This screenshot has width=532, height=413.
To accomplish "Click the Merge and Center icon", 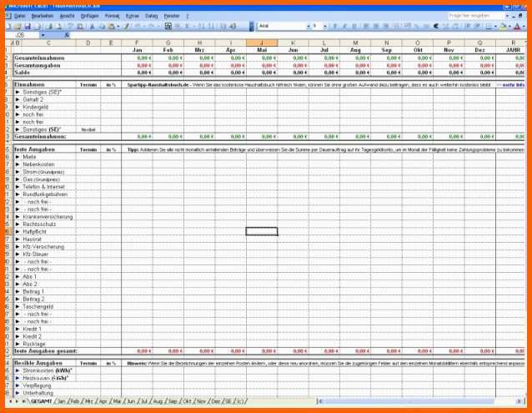I will tap(396, 26).
